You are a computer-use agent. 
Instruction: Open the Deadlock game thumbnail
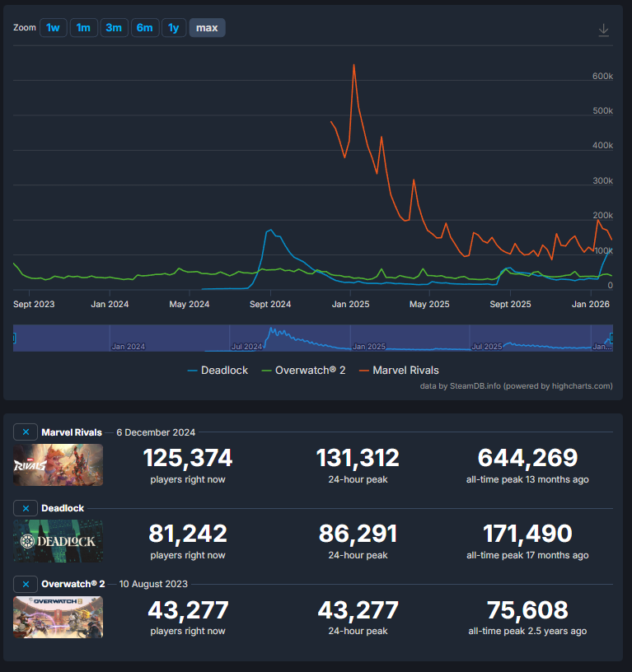tap(58, 541)
